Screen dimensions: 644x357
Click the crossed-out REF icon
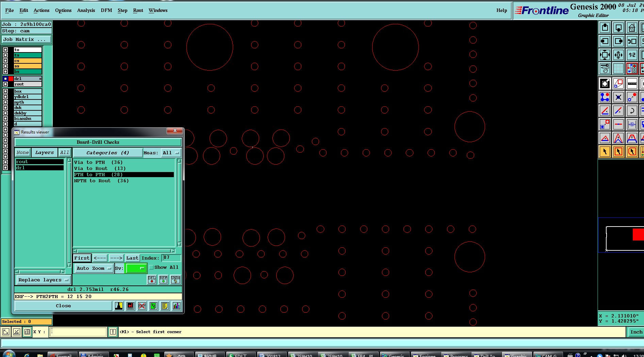(x=142, y=306)
